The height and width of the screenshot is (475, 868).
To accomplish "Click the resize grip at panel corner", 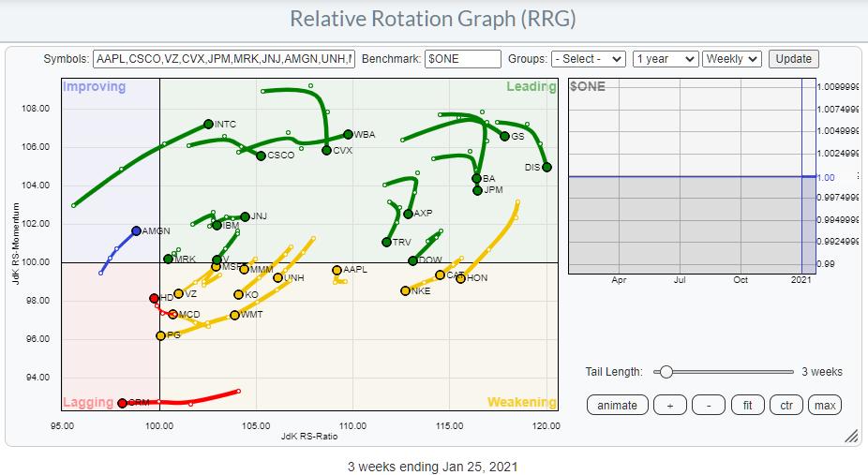I will pos(851,437).
